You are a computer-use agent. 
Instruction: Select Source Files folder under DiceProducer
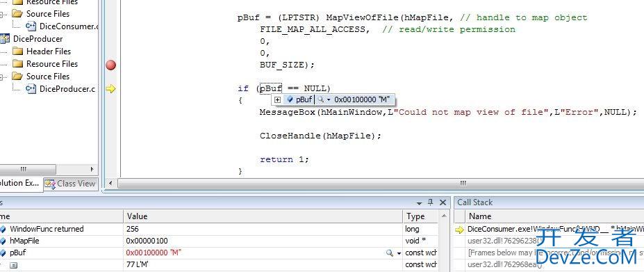pyautogui.click(x=48, y=76)
